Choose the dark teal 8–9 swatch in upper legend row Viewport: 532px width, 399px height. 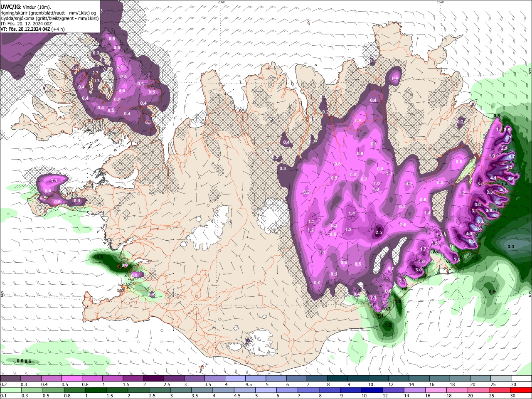point(337,379)
